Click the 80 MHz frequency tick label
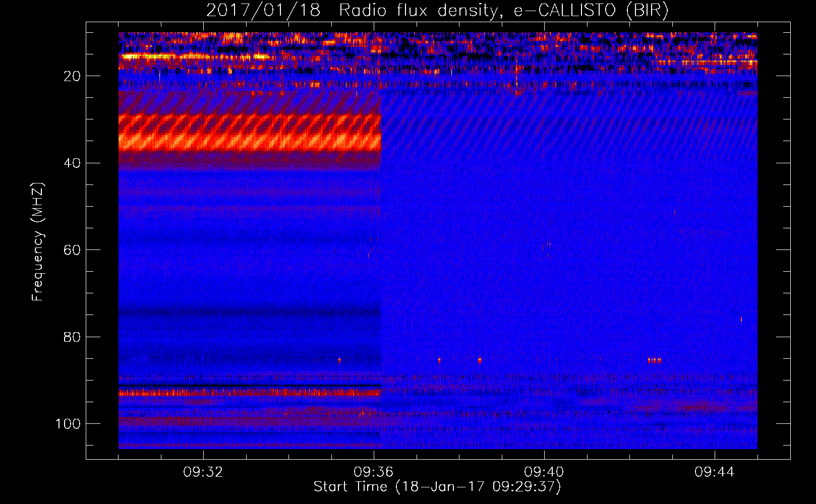The width and height of the screenshot is (816, 504). pyautogui.click(x=72, y=337)
